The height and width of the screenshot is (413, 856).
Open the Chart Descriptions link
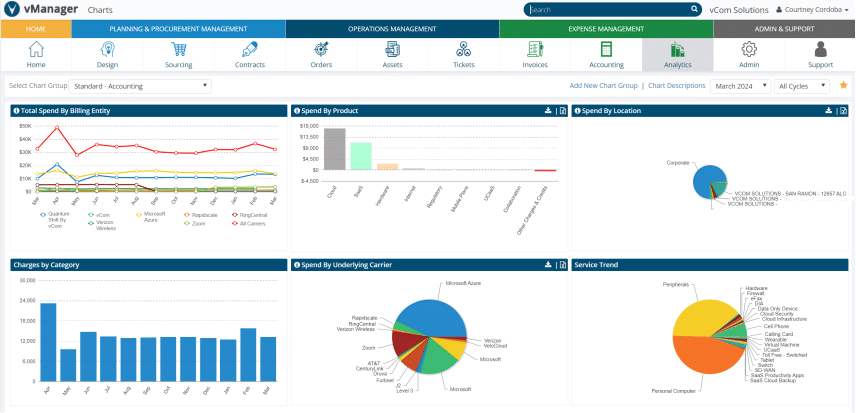pyautogui.click(x=676, y=86)
